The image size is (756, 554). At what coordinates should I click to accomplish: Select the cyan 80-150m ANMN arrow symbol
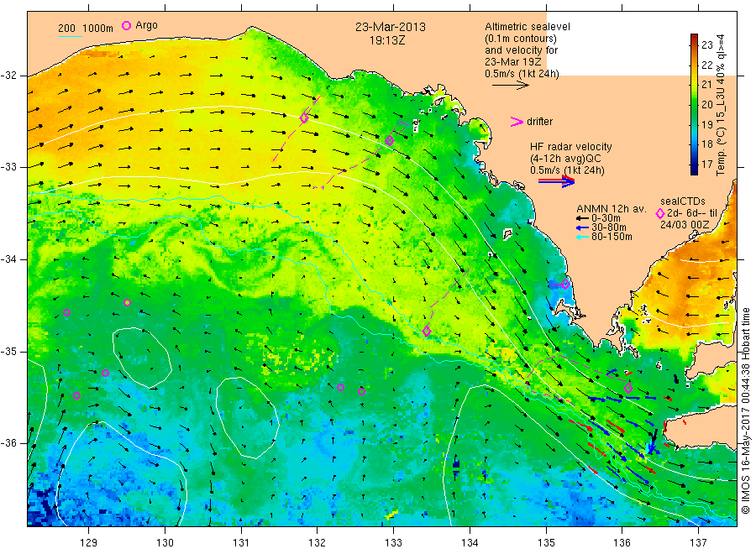click(x=583, y=237)
